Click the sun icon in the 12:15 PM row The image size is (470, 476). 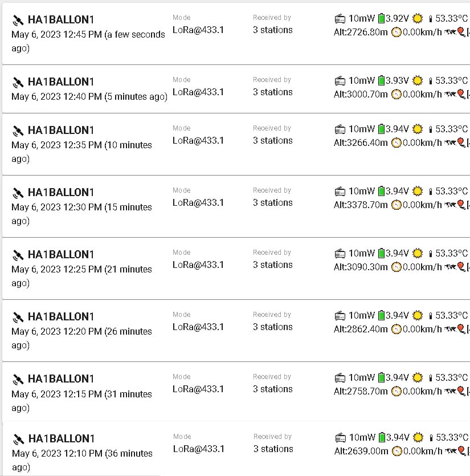[418, 377]
